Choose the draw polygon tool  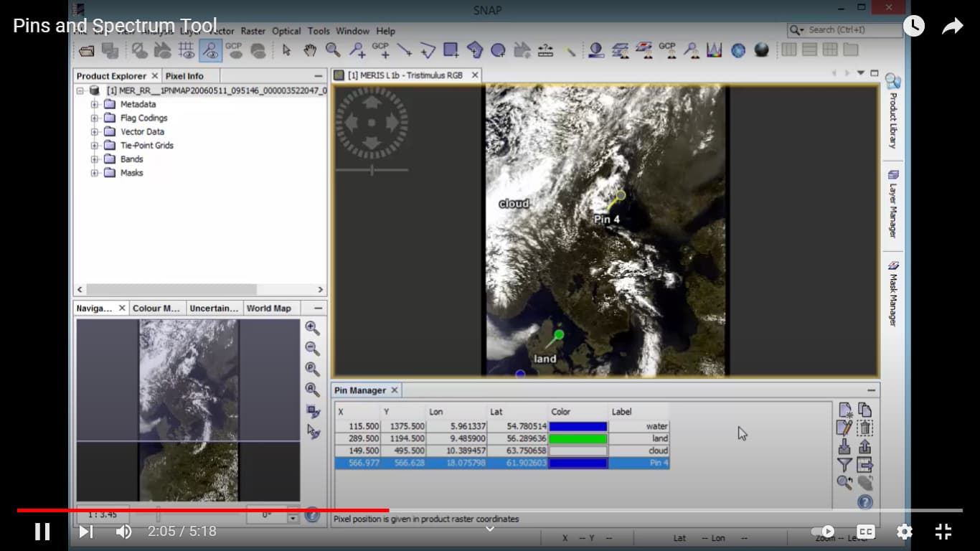pos(475,50)
